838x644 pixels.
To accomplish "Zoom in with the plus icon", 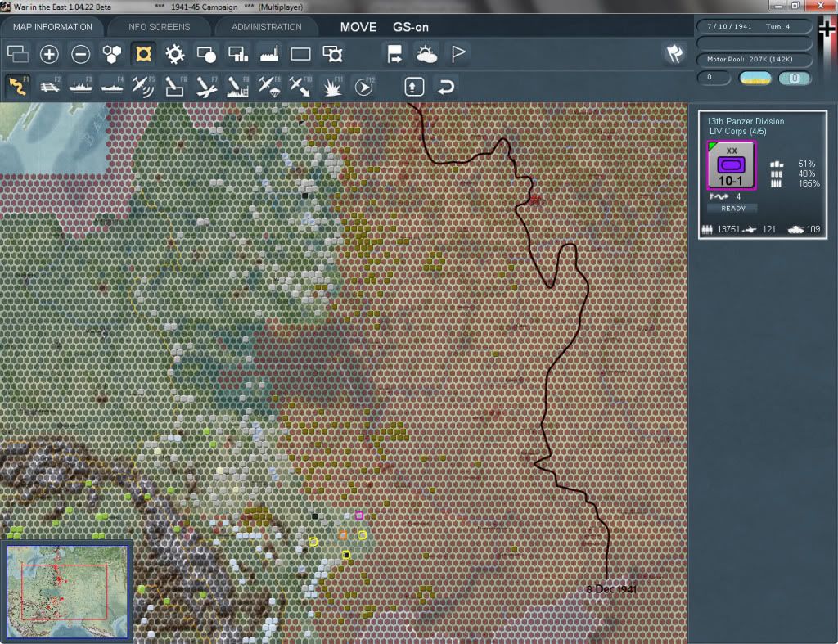I will click(x=49, y=54).
